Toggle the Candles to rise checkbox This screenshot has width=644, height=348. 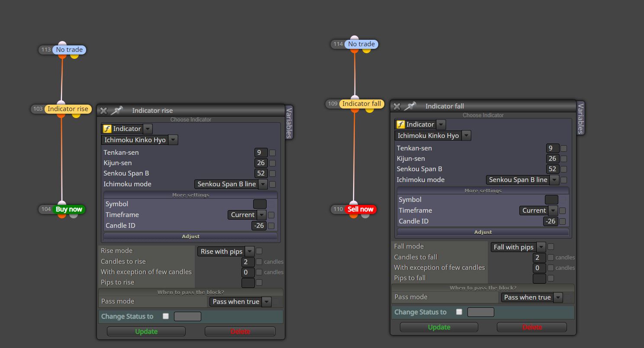pos(259,262)
